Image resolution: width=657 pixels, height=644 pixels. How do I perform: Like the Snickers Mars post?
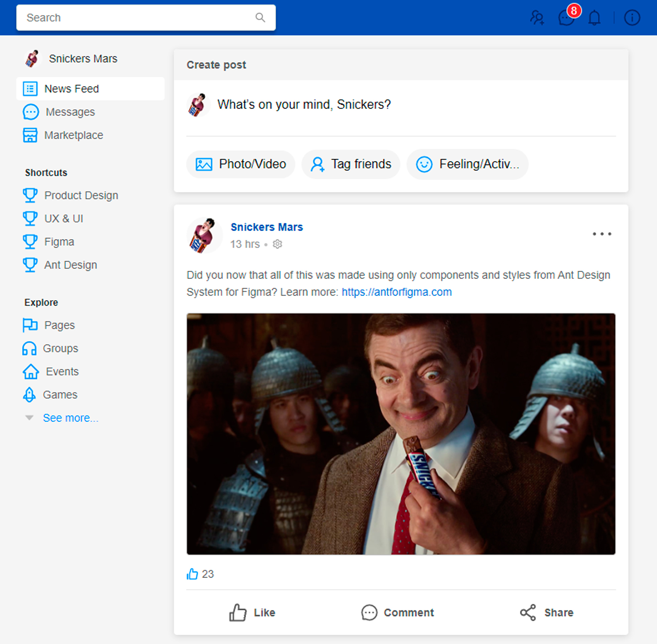coord(252,612)
